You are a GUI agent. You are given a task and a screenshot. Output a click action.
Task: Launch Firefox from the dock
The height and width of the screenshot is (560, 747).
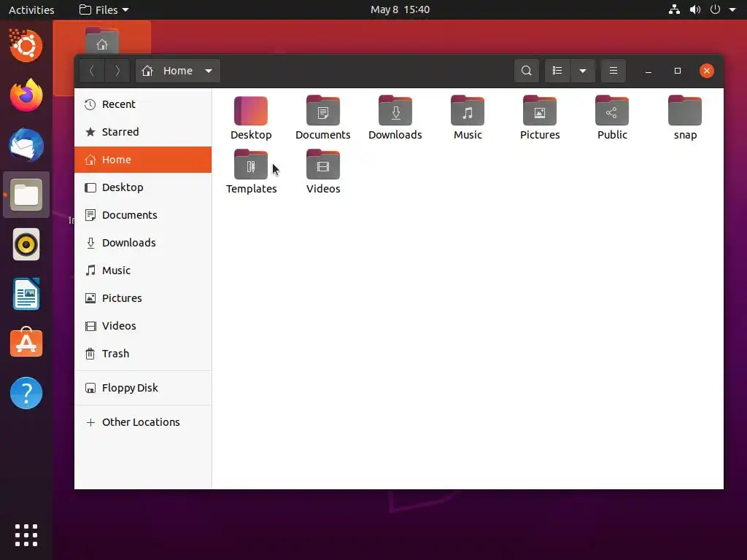point(26,96)
